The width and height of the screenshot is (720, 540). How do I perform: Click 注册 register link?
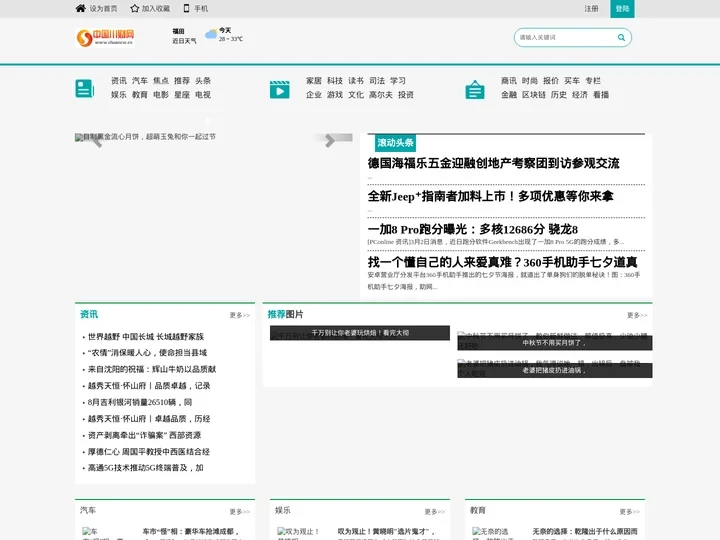click(x=591, y=9)
